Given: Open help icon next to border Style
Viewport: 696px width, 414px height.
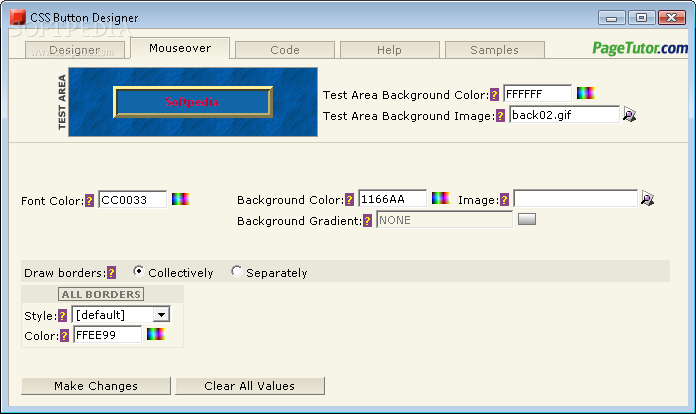Looking at the screenshot, I should (x=63, y=315).
